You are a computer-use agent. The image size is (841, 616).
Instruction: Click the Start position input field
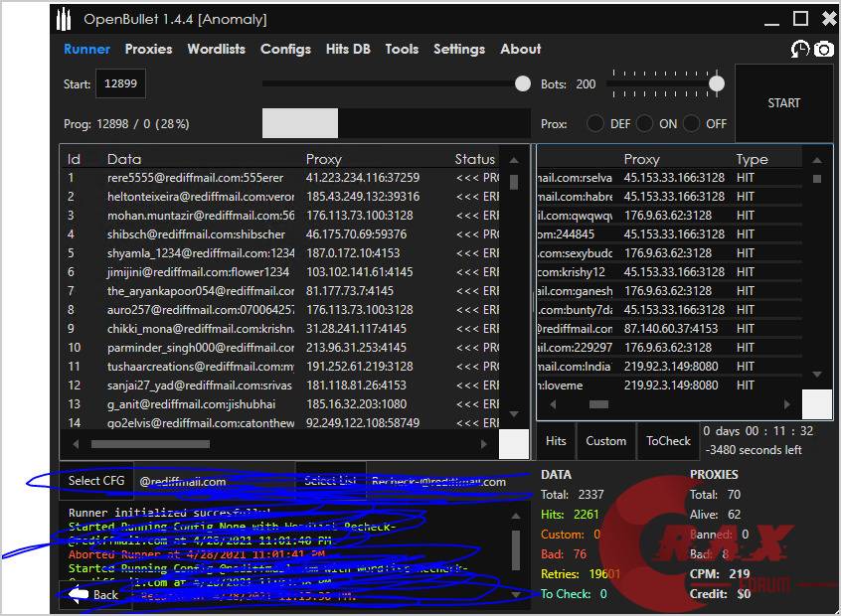pos(120,84)
